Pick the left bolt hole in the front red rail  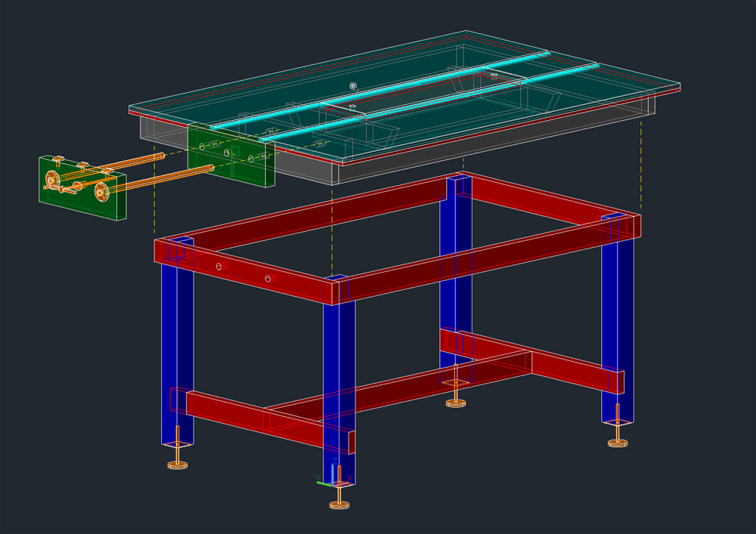tap(218, 266)
